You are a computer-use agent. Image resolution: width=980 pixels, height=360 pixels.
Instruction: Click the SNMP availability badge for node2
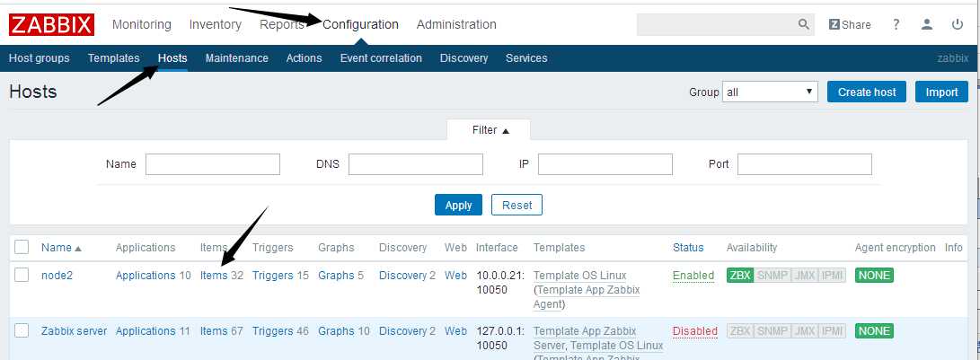772,275
